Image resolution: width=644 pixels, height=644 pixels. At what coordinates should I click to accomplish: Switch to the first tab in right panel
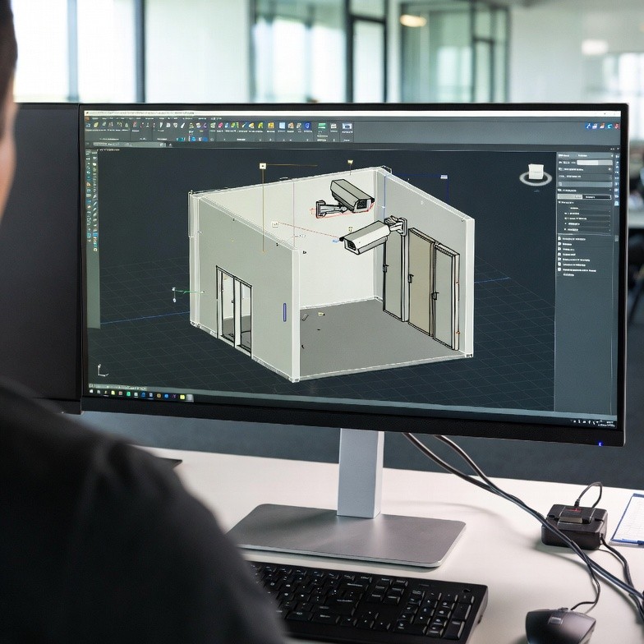[570, 197]
